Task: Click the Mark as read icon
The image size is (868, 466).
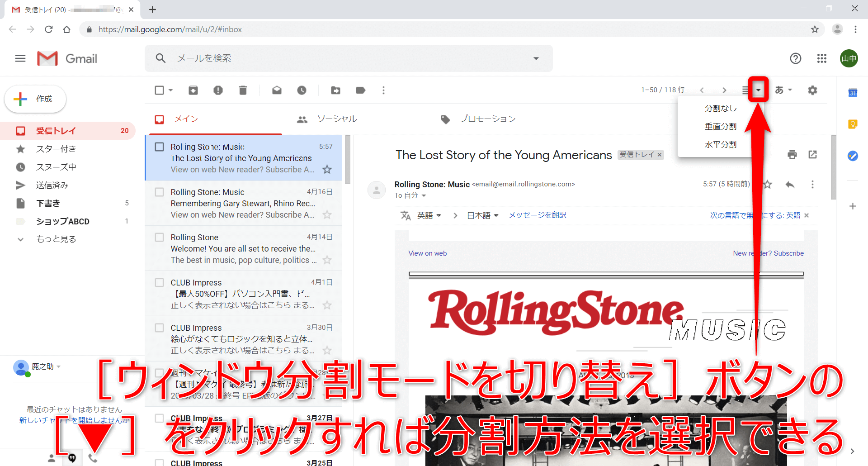Action: (277, 90)
